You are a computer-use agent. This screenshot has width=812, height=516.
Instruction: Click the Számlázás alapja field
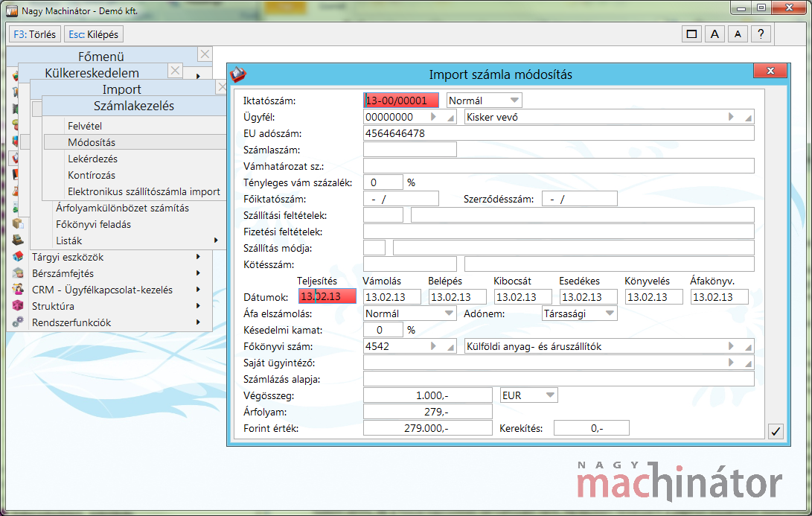(559, 379)
